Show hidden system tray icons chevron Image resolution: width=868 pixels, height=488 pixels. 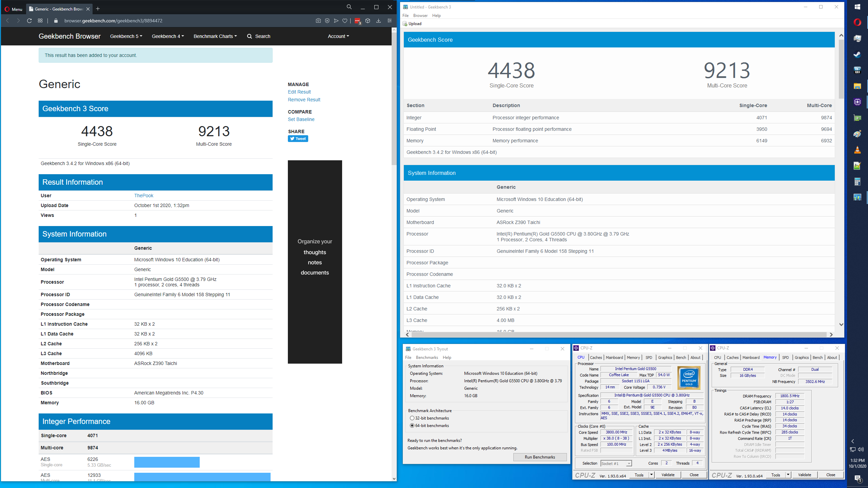click(853, 441)
